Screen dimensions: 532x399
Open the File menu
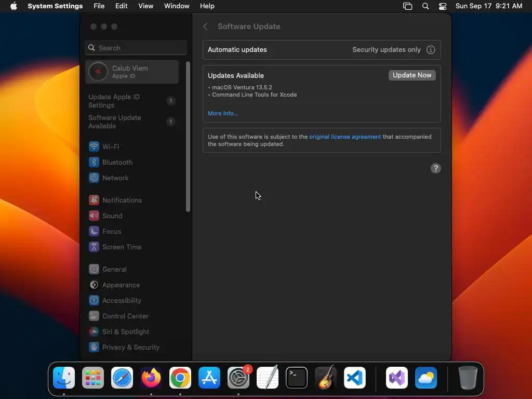coord(99,6)
